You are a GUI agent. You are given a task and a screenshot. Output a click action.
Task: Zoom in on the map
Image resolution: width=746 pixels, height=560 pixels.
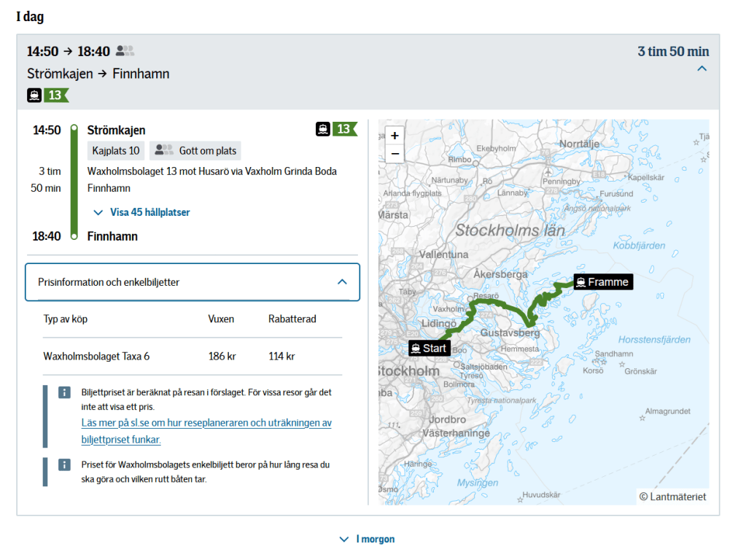point(395,136)
